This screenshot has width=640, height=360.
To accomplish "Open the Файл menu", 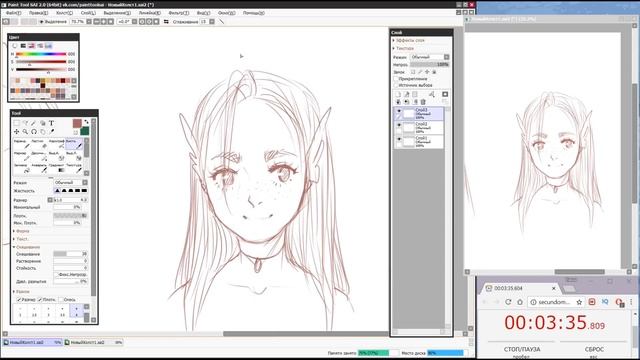I will (x=13, y=13).
